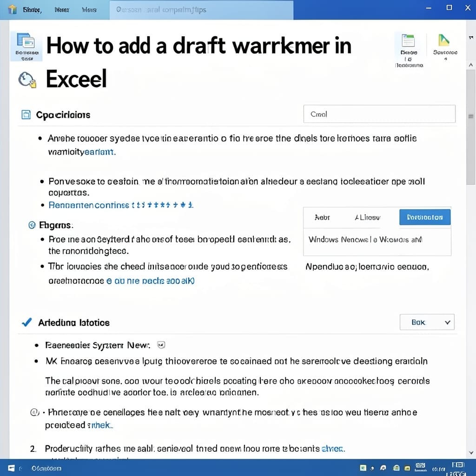Click the tray icon with label underneath
Image resolution: width=476 pixels, height=476 pixels.
click(x=420, y=467)
